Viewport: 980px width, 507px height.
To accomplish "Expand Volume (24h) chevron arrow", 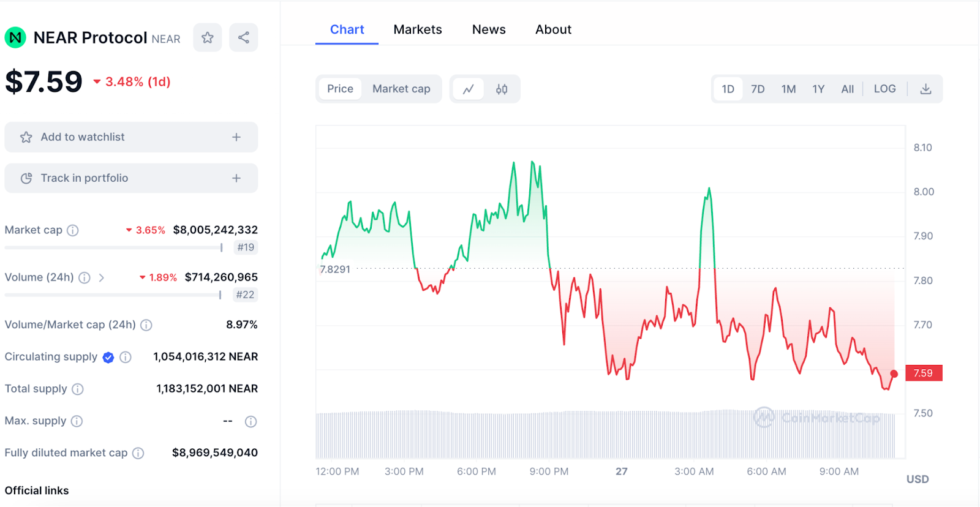I will pos(102,278).
